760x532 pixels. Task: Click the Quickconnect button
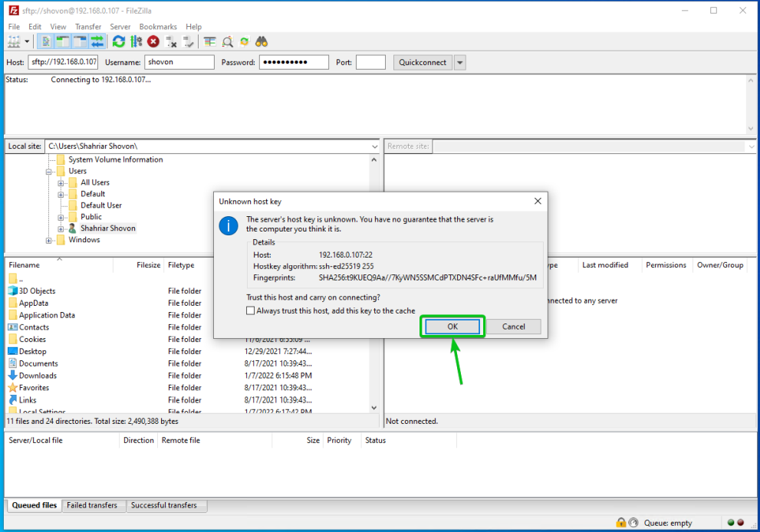[422, 62]
